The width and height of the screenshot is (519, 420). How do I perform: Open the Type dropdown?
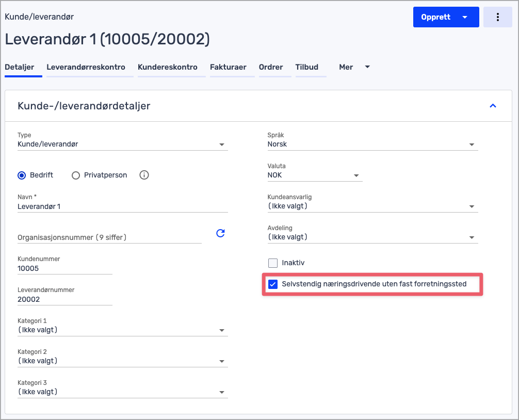[122, 144]
